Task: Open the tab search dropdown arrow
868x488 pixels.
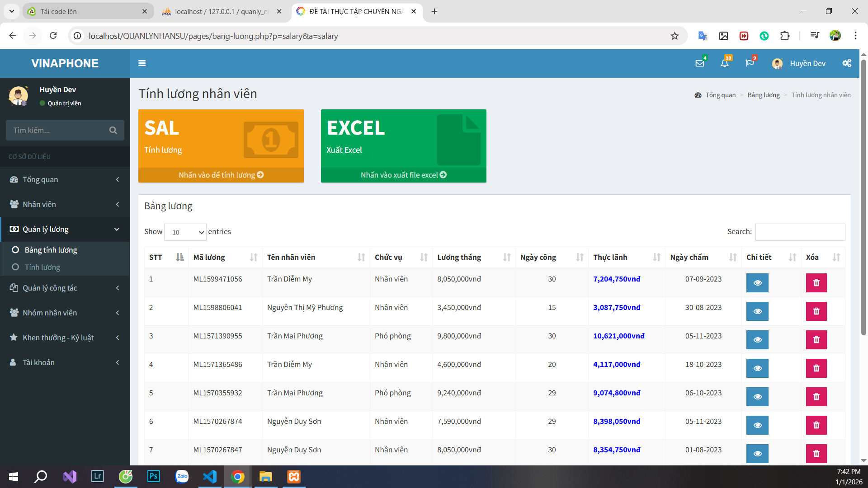Action: (11, 11)
